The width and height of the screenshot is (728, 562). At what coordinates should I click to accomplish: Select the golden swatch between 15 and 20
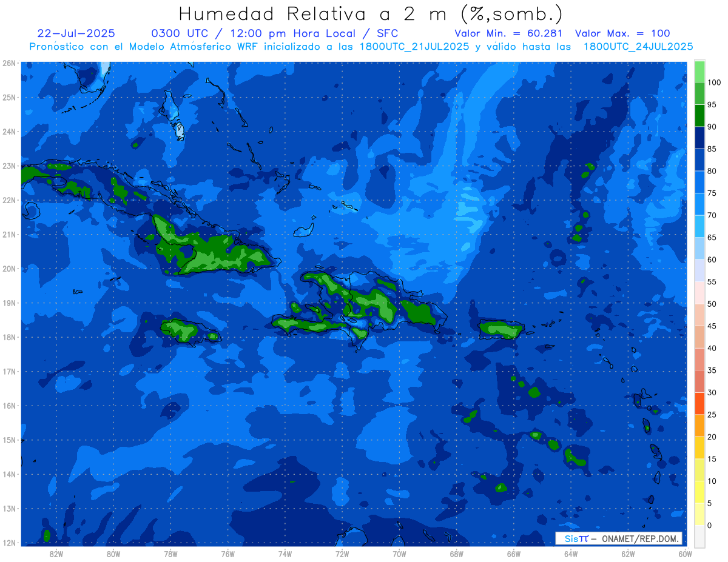pos(699,447)
